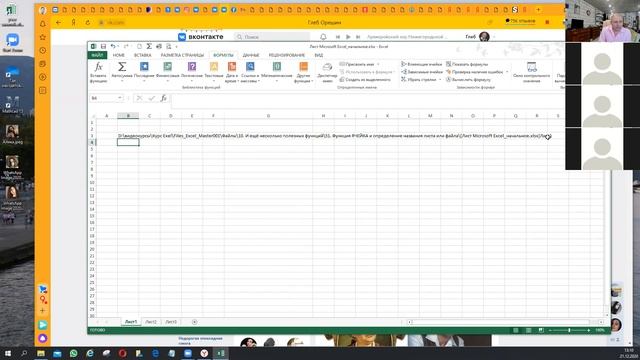Open the ФАЙЛ (File) tab
The image size is (640, 360).
97,55
